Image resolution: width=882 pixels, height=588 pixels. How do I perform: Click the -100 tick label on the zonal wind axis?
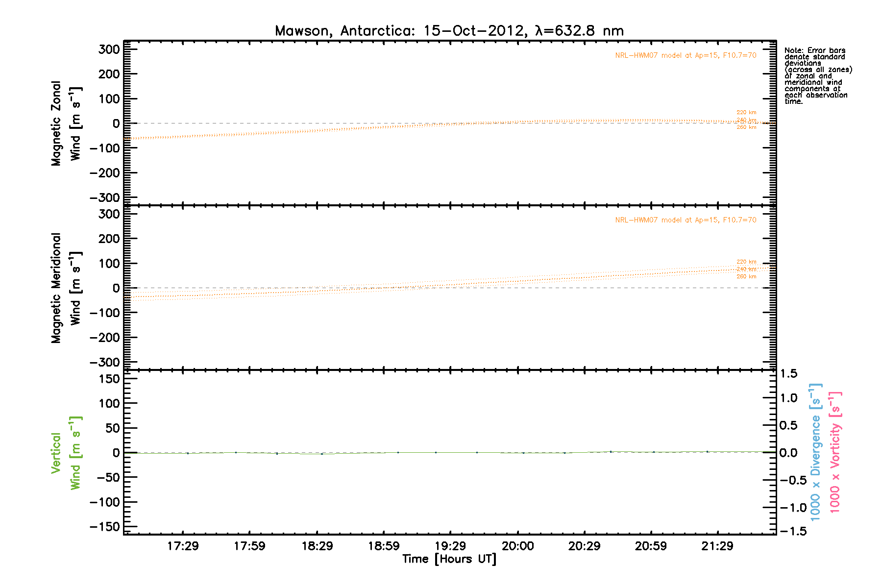click(104, 148)
